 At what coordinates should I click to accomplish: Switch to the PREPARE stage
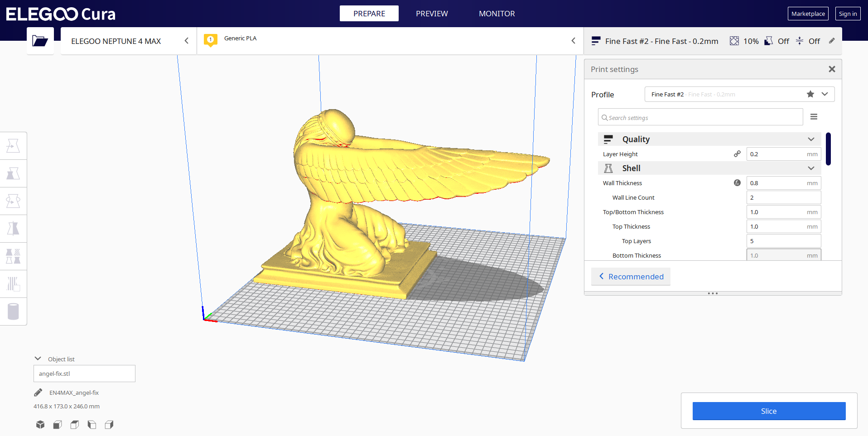click(x=369, y=14)
